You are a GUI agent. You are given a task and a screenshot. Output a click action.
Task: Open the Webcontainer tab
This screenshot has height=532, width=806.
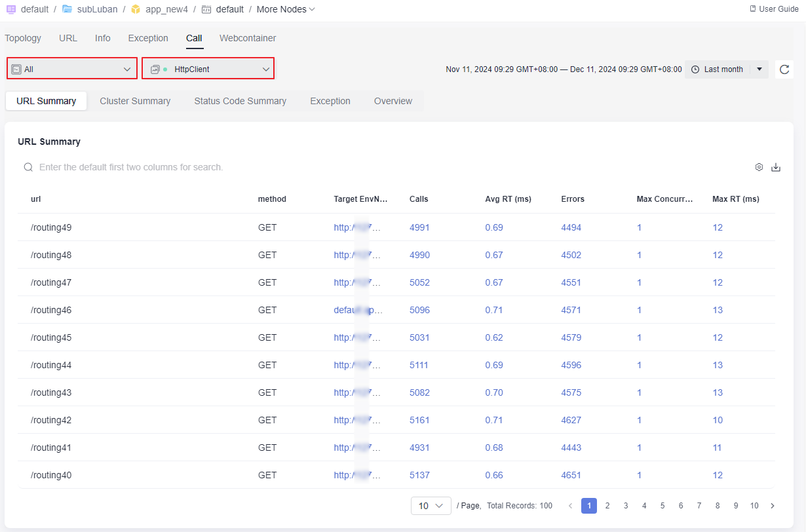248,38
